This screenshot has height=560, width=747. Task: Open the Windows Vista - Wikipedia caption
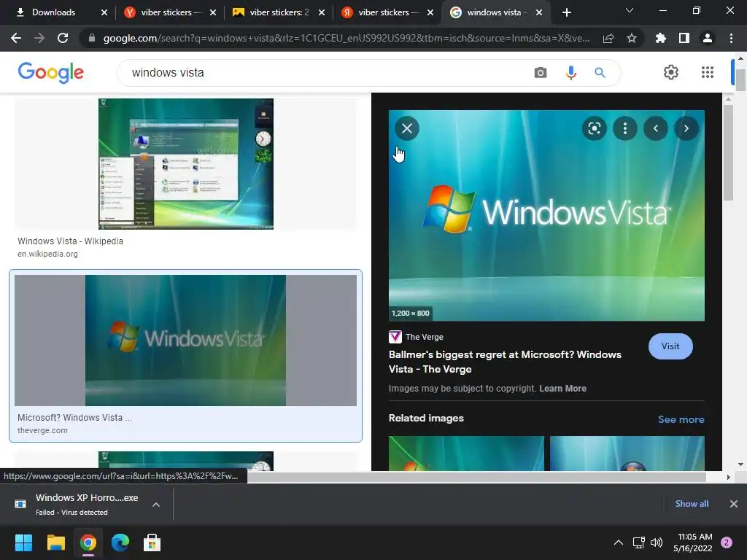tap(70, 241)
